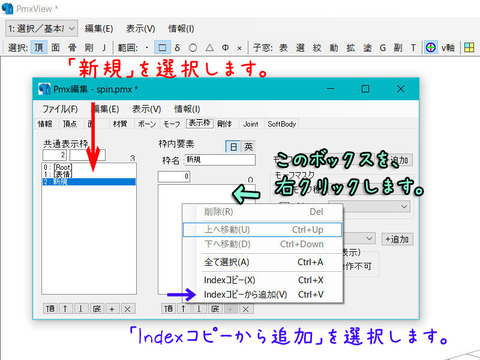Select rigid body mode 剛 in PmxView toolbar
The image size is (480, 360).
point(89,48)
